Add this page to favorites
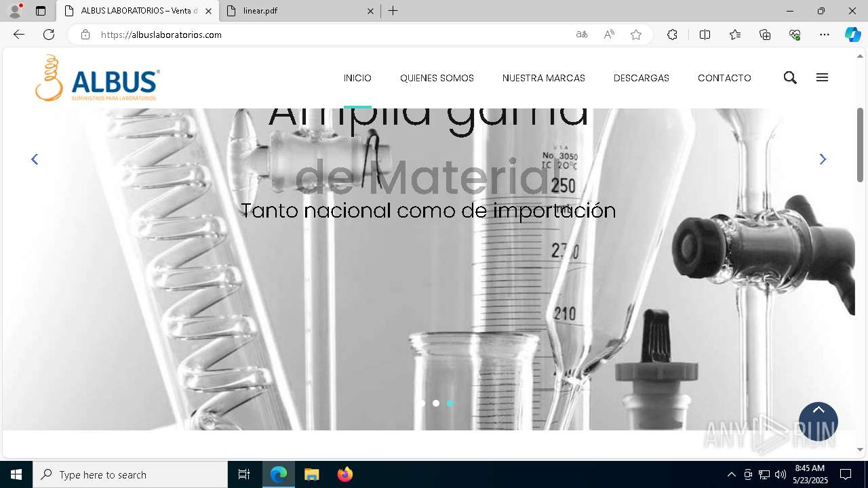This screenshot has width=868, height=488. pos(636,35)
